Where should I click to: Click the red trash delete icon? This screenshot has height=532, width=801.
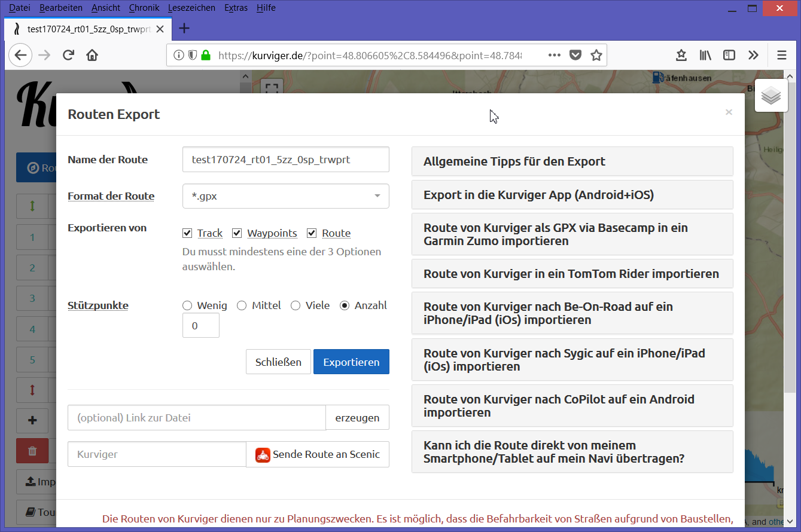(32, 451)
